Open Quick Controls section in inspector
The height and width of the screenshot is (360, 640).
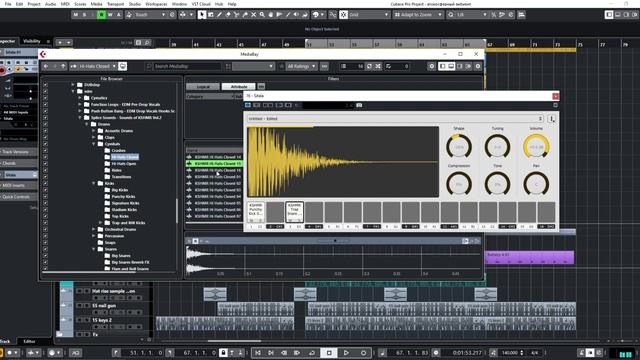click(x=18, y=197)
